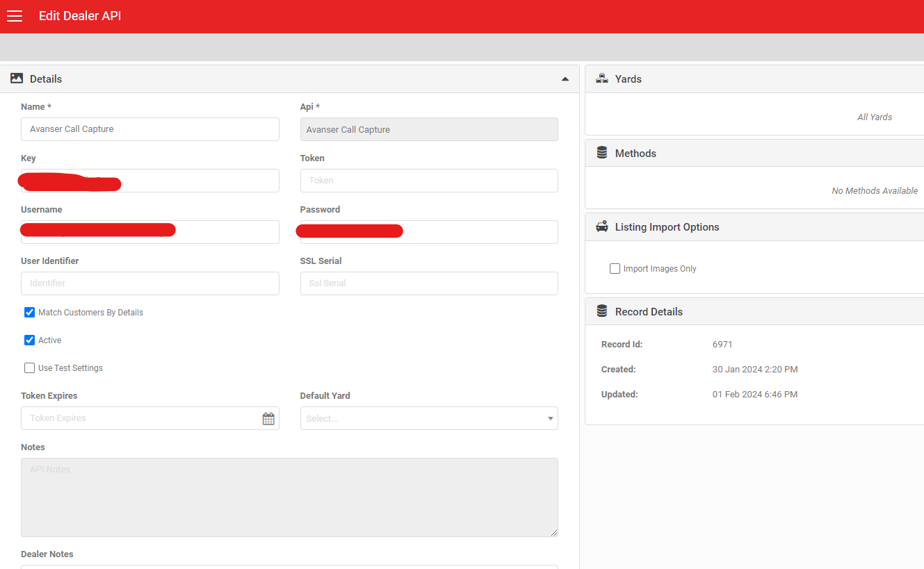924x569 pixels.
Task: Focus the Key input field
Action: click(150, 181)
